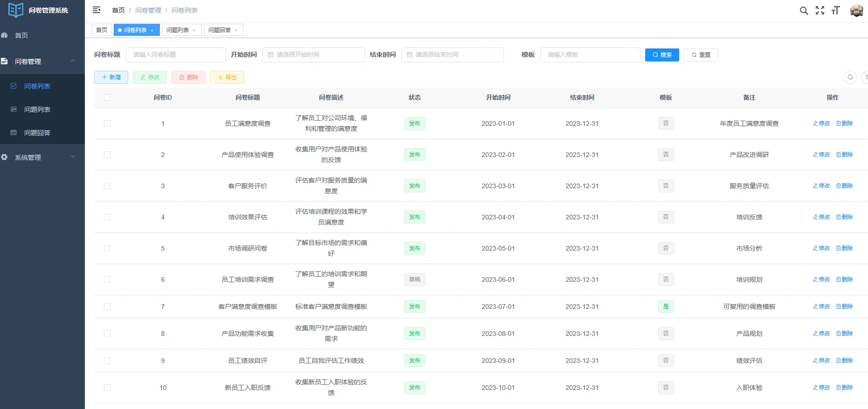Click the 2023-07-01 start date cell
868x409 pixels.
(498, 307)
